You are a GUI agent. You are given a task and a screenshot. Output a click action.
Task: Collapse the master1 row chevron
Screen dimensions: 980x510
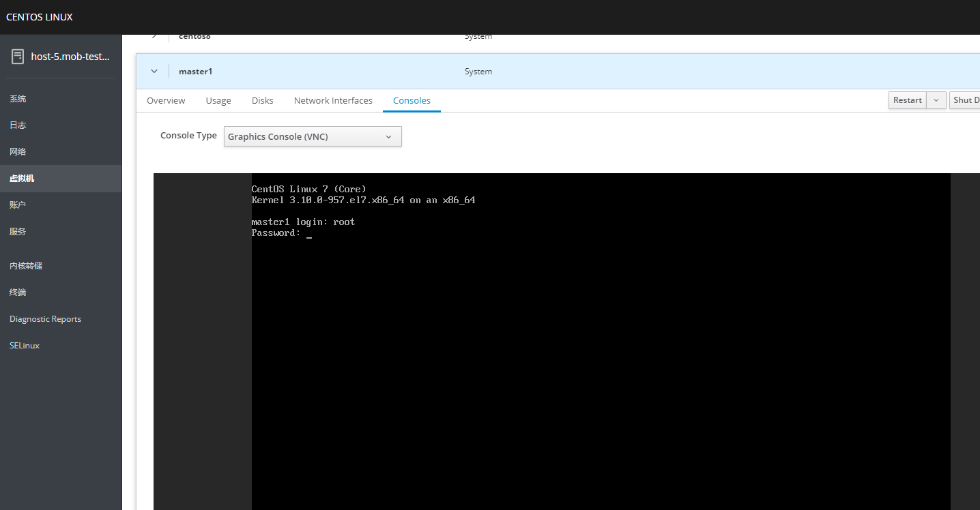click(154, 72)
